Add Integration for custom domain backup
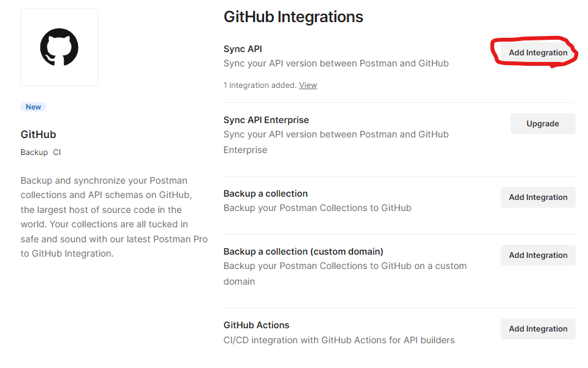Screen dimensions: 588x368 coord(538,255)
